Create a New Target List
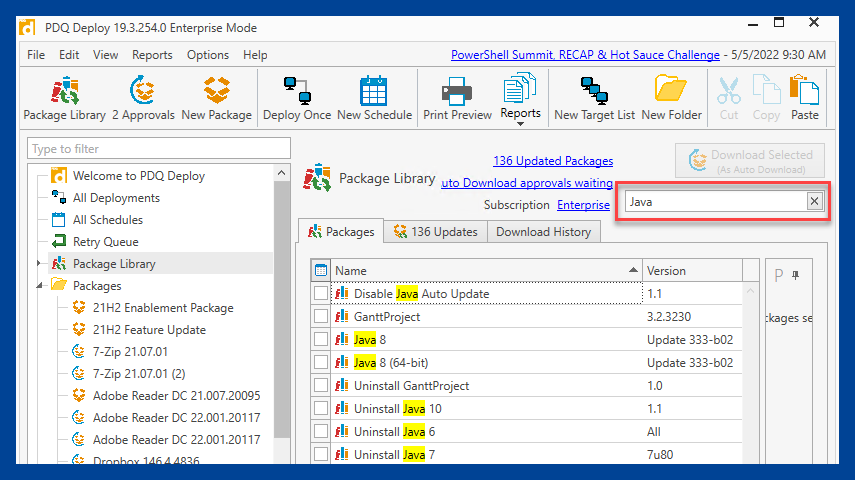Screen dimensions: 855x480 point(594,99)
